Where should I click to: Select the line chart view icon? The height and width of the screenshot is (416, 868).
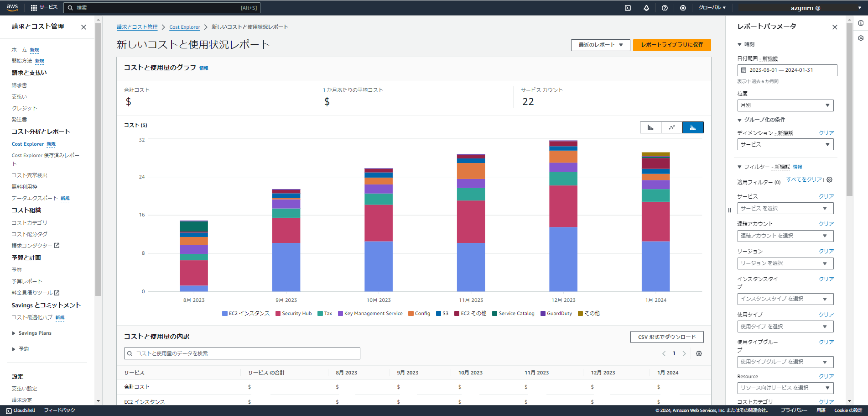pos(671,127)
